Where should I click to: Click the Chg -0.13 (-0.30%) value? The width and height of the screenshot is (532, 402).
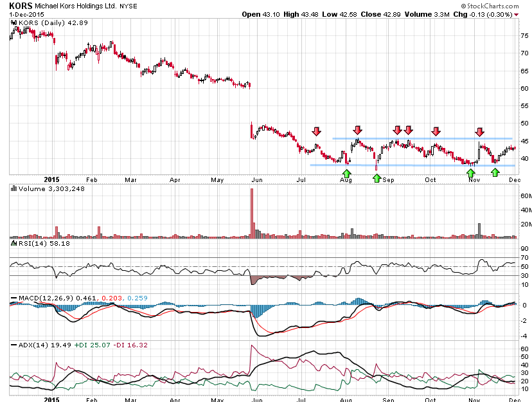pos(483,14)
